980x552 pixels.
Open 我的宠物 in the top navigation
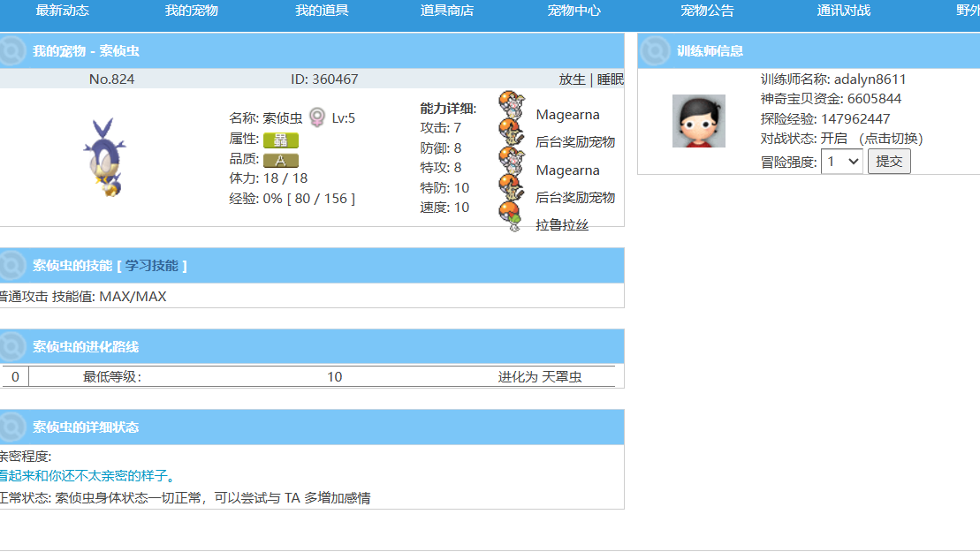tap(191, 11)
